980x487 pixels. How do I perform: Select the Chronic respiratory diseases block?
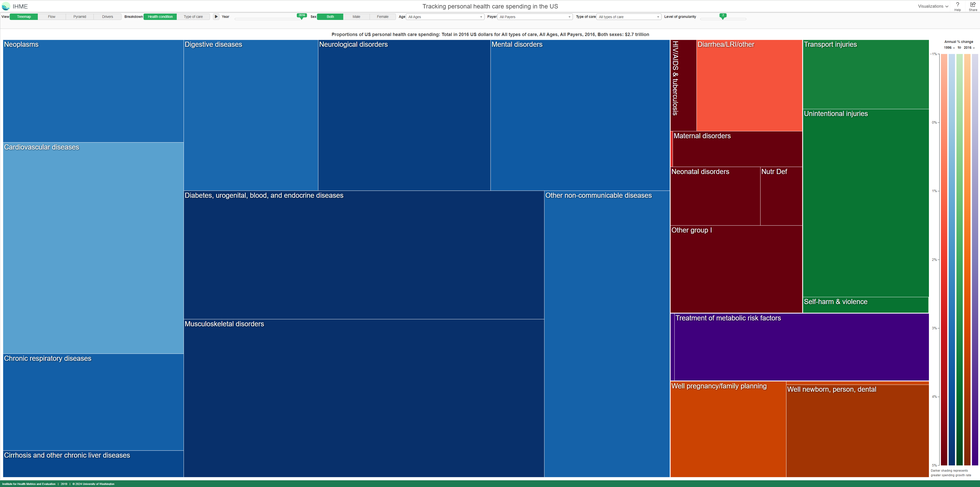93,402
